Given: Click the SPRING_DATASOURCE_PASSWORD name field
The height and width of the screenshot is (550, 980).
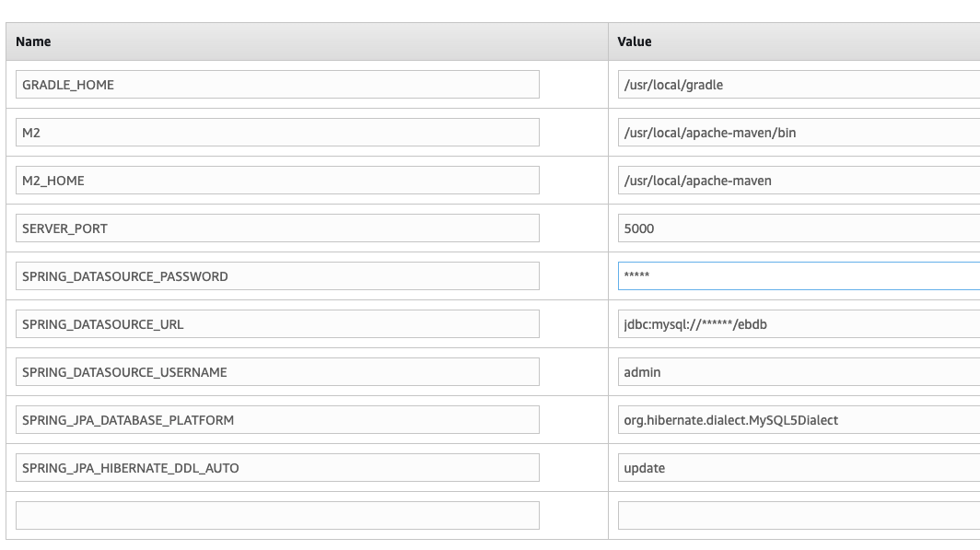Looking at the screenshot, I should click(276, 276).
